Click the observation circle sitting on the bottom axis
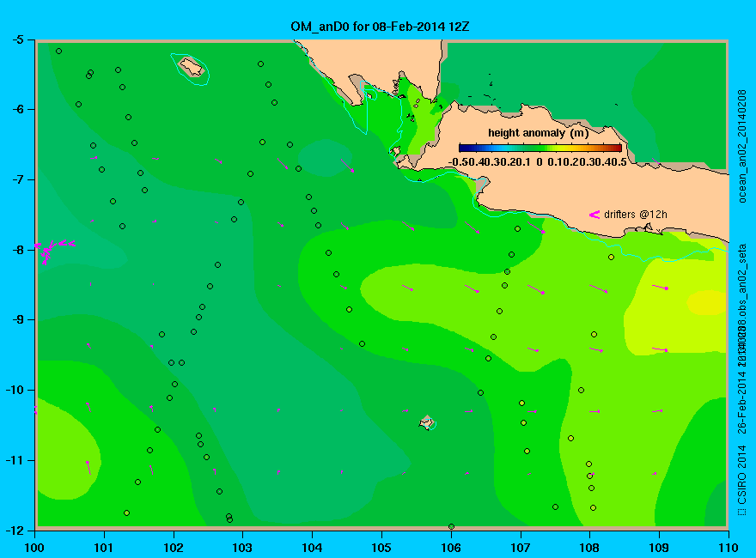This screenshot has height=558, width=756. pos(451,527)
